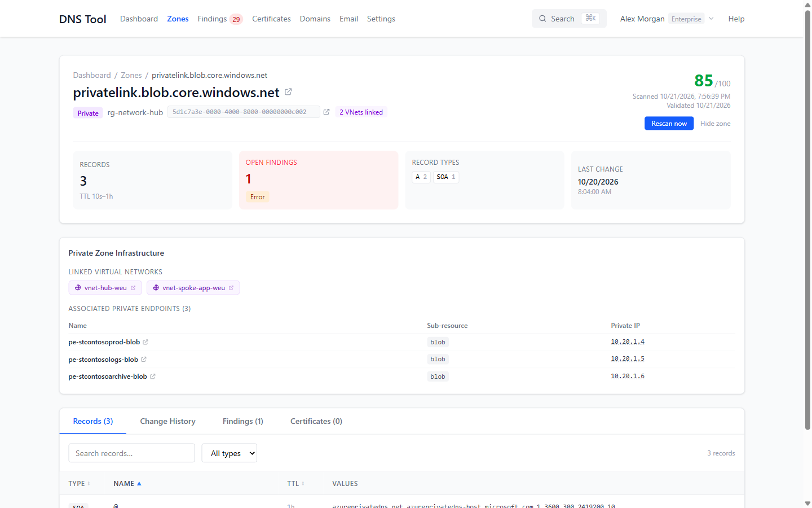
Task: Click the Private zone tag
Action: click(x=88, y=113)
